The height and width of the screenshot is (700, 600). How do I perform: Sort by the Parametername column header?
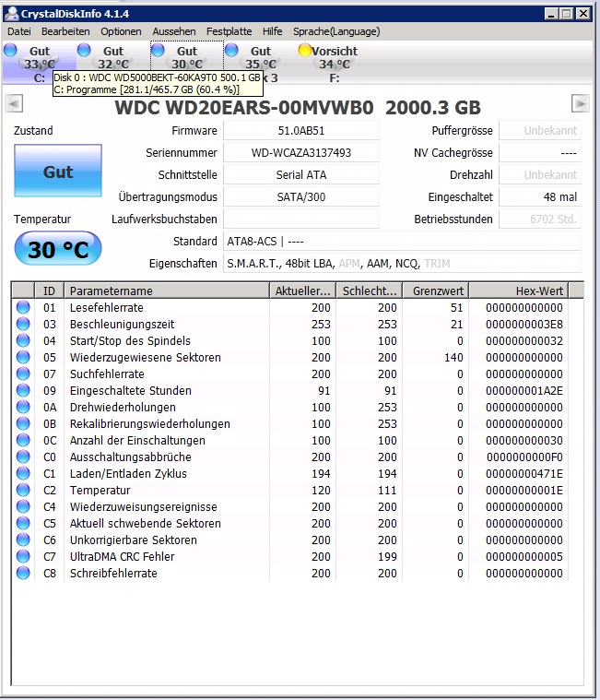pyautogui.click(x=167, y=291)
